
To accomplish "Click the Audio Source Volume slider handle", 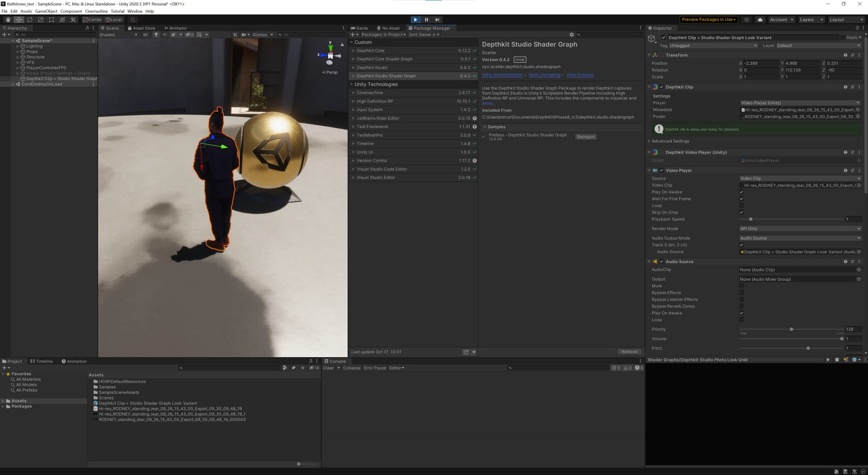I will (x=841, y=339).
